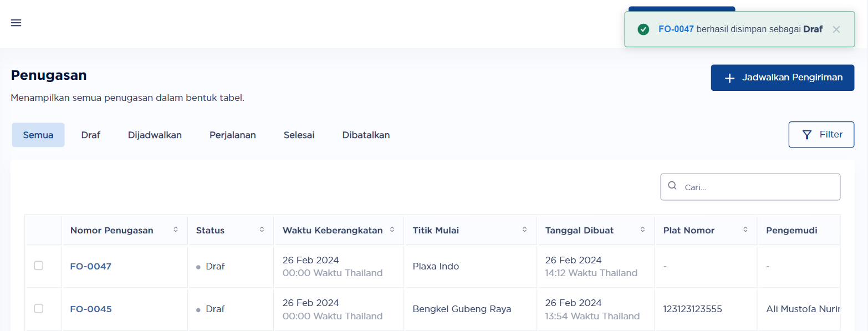Select the Perjalanan tab
868x331 pixels.
(233, 135)
